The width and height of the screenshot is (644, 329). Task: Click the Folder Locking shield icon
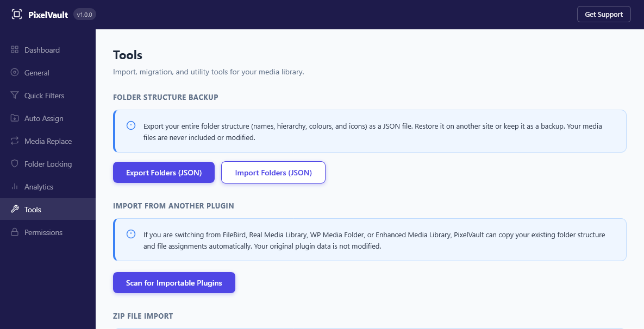(x=15, y=163)
